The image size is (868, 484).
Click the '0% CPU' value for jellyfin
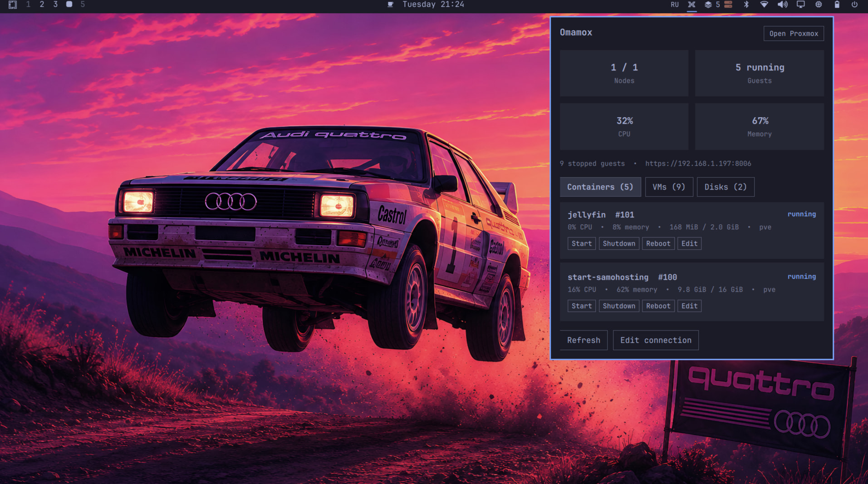tap(580, 227)
